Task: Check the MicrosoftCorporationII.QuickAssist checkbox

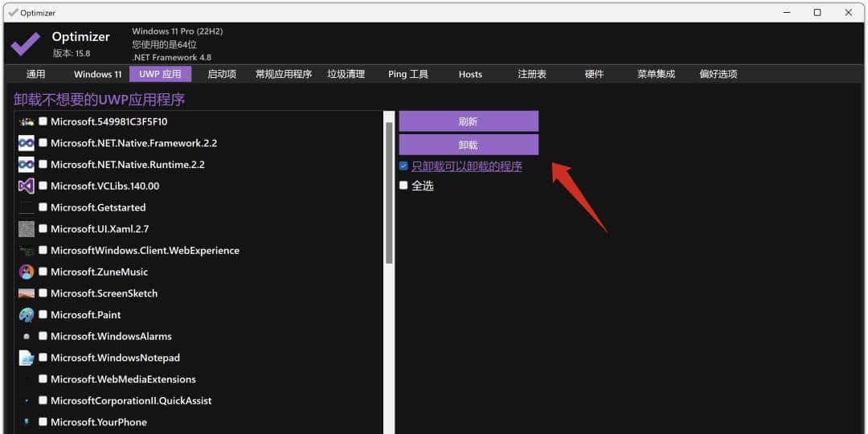Action: coord(43,400)
